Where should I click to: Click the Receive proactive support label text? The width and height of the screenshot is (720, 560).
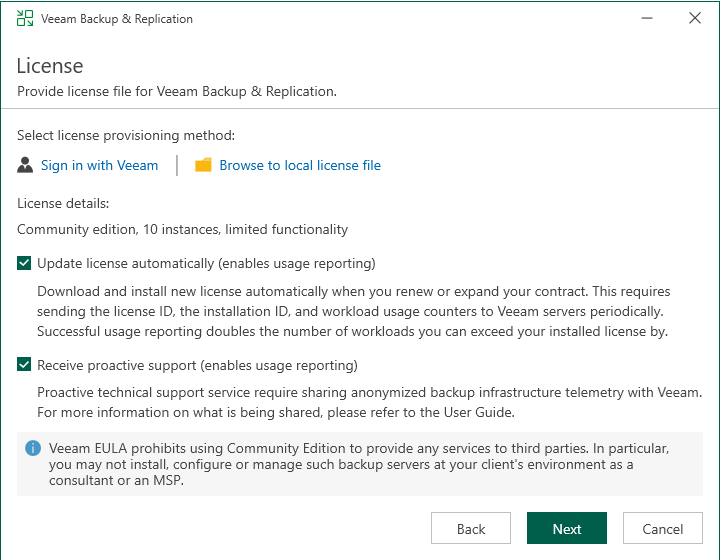coord(197,366)
